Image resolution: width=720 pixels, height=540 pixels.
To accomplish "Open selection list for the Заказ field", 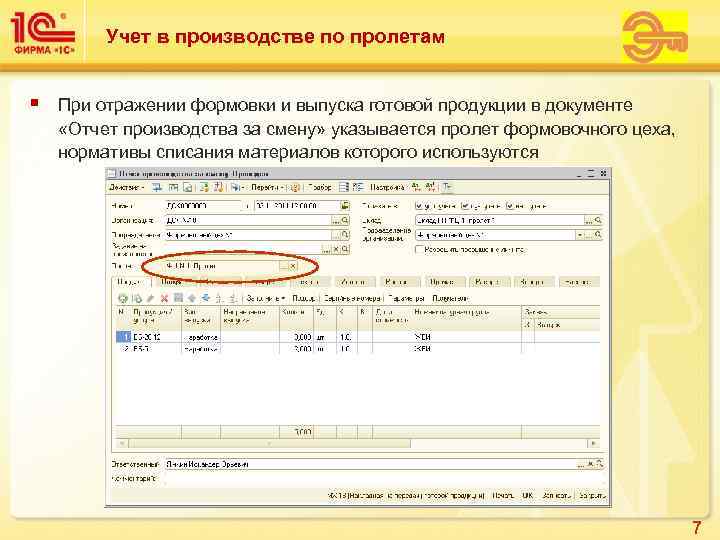I will pyautogui.click(x=326, y=249).
